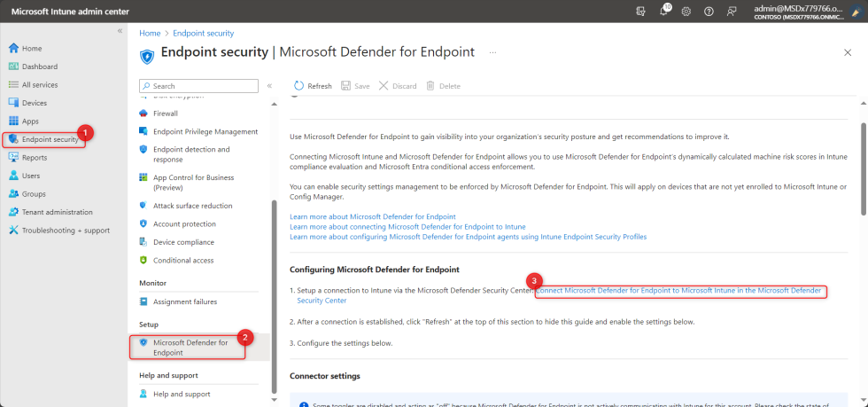868x407 pixels.
Task: Select Attack surface reduction menu item
Action: pos(193,206)
